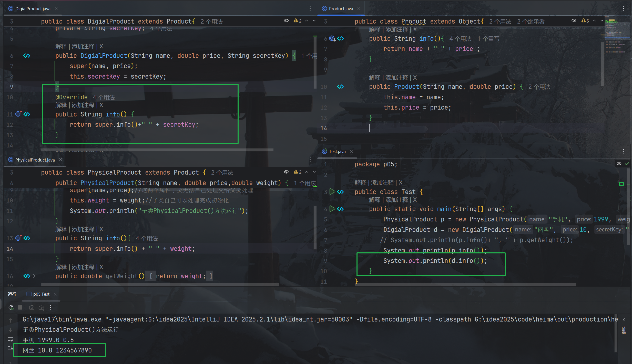Viewport: 632px width, 364px height.
Task: Rerun the p05.Test program
Action: point(11,307)
